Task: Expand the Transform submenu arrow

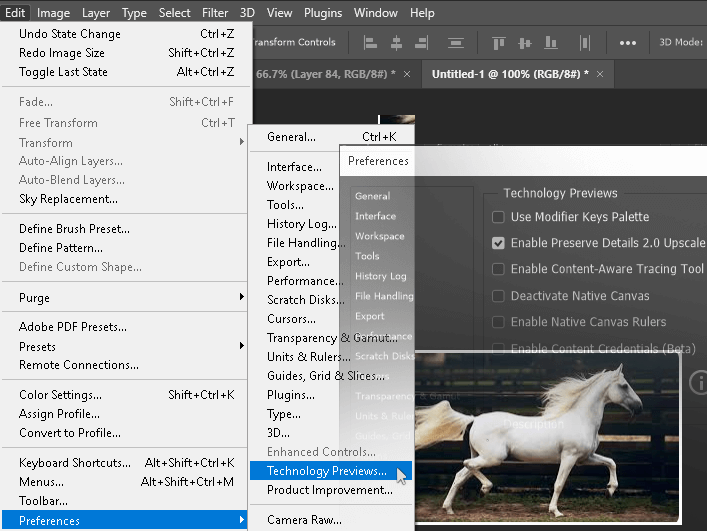Action: [242, 142]
